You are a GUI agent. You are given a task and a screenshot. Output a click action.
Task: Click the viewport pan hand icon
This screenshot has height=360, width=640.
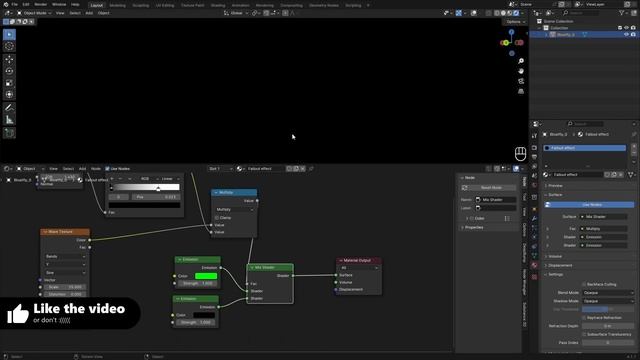tap(521, 71)
